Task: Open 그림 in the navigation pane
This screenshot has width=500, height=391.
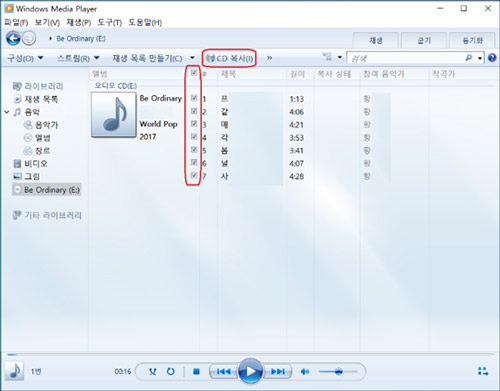Action: (x=27, y=176)
